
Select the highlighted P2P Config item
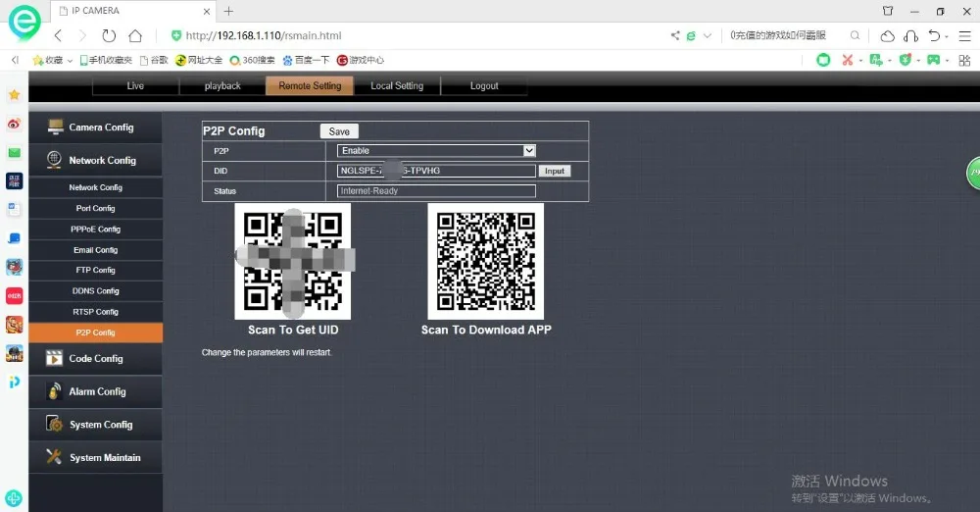point(96,333)
